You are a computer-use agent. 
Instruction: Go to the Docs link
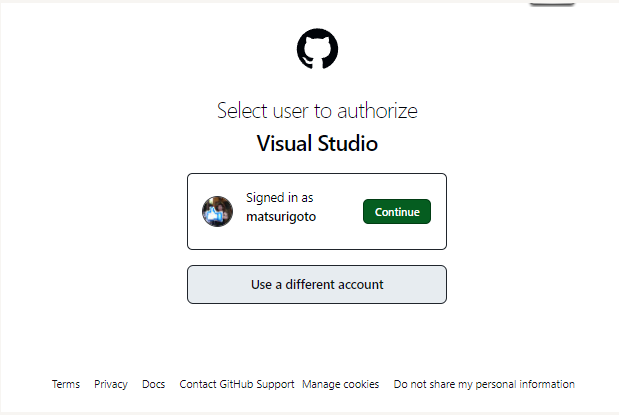click(153, 384)
